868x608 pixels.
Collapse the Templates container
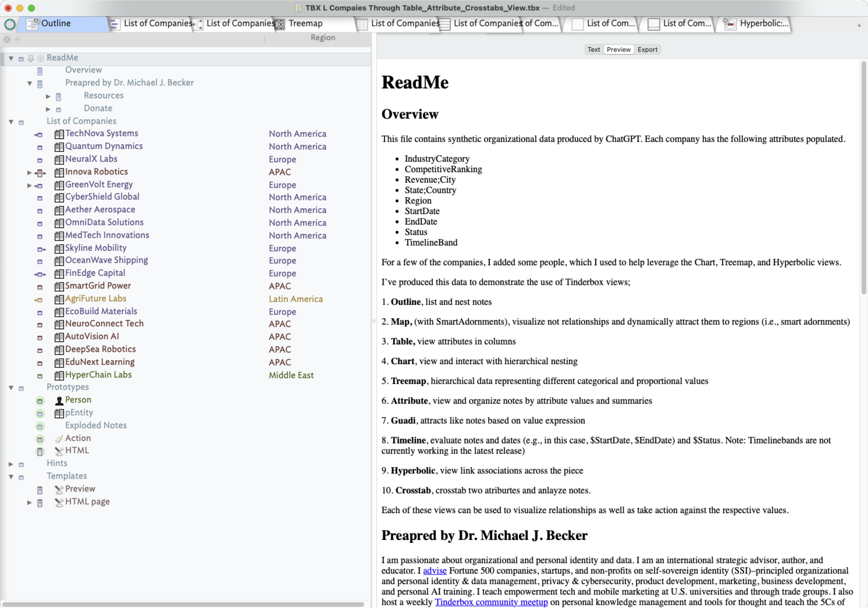click(x=11, y=477)
